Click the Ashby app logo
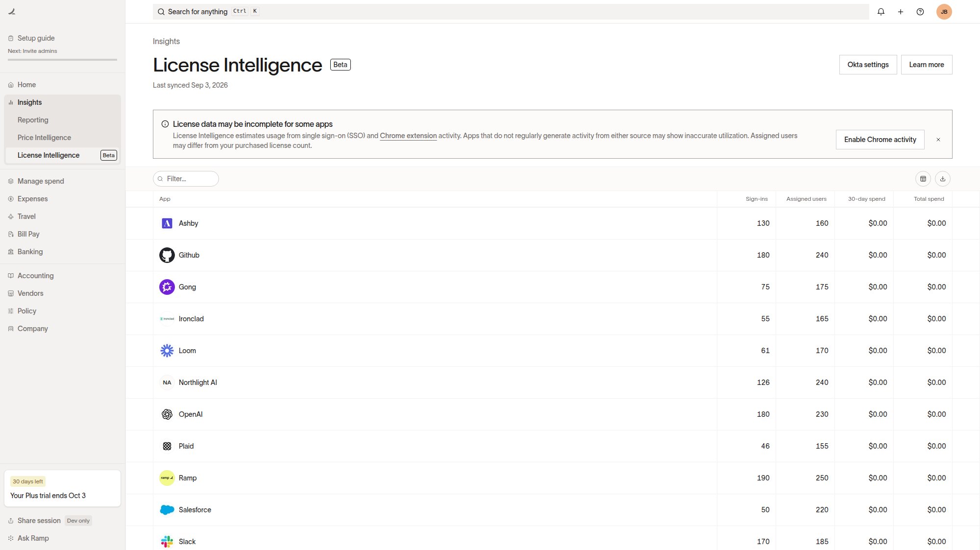980x550 pixels. pos(167,223)
